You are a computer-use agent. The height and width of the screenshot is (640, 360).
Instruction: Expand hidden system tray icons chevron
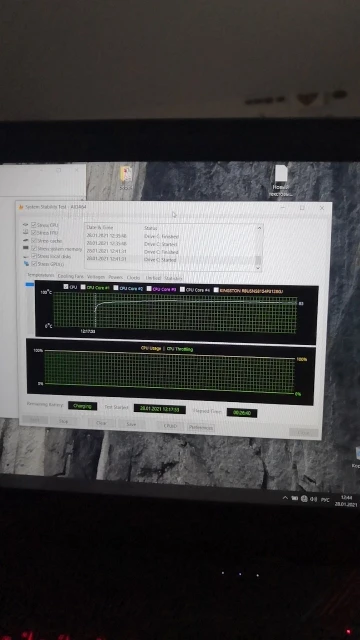click(x=285, y=498)
